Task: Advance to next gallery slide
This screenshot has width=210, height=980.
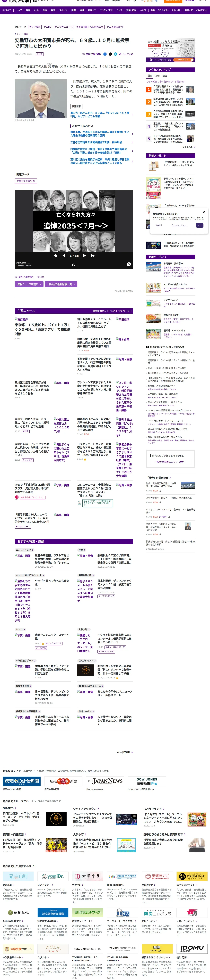Action: [85, 256]
